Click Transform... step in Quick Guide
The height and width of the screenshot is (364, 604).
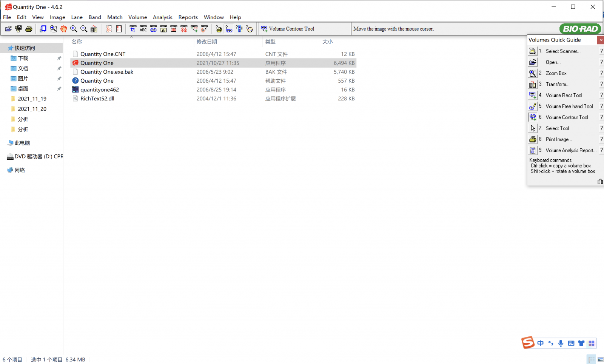558,84
